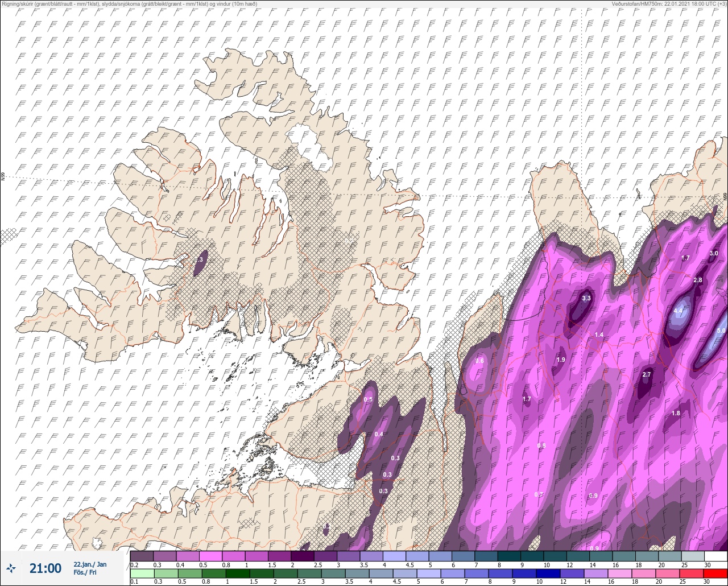
Task: Click the 2.8 precipitation value on the map
Action: (x=698, y=280)
